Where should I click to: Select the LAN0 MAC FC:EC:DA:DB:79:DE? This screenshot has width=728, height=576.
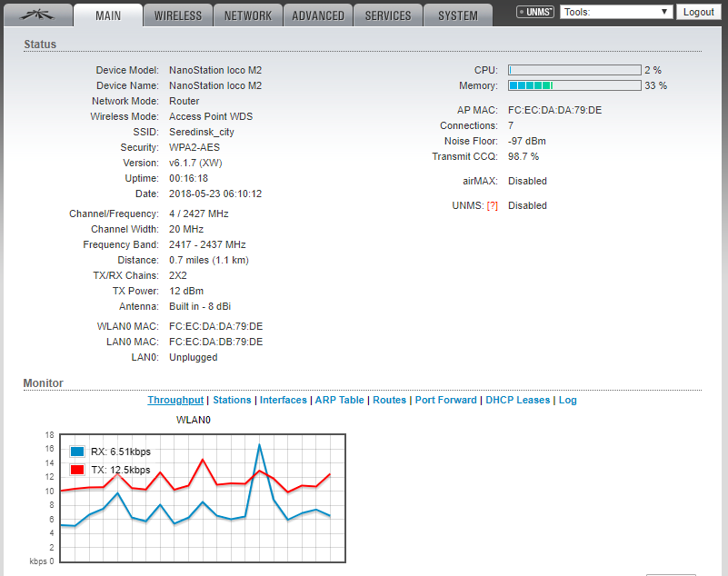pos(216,342)
